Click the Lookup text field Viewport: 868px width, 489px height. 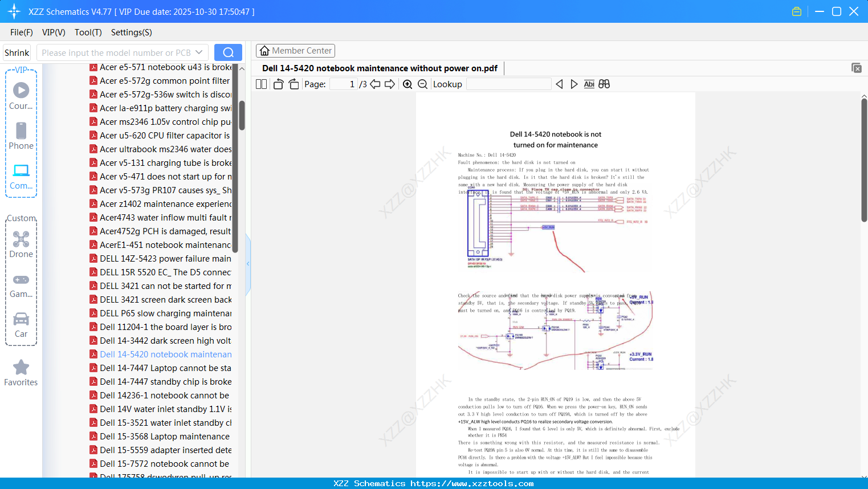click(508, 84)
